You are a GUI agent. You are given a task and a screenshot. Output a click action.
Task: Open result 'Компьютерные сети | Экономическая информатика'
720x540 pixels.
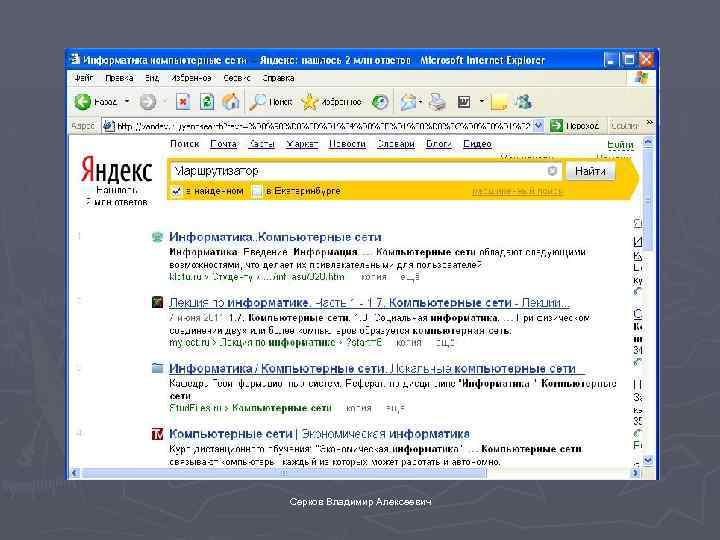click(x=319, y=433)
